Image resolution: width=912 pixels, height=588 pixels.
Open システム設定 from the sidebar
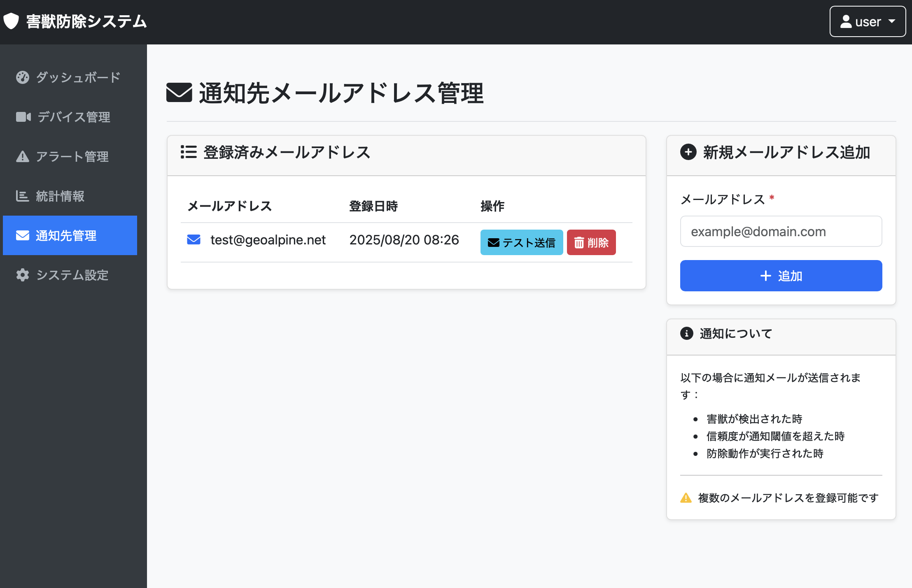coord(70,275)
